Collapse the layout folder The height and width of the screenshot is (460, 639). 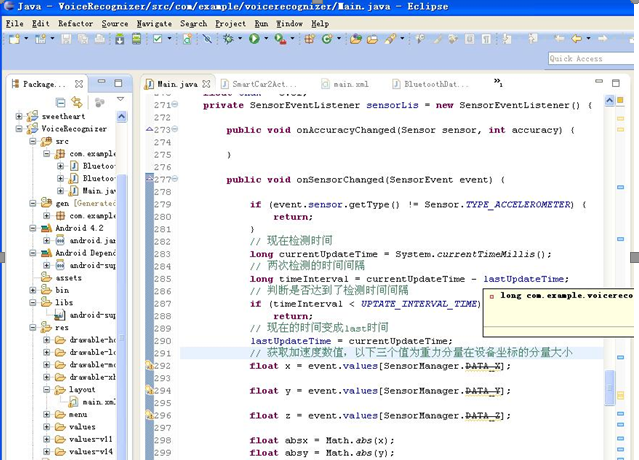coord(46,390)
